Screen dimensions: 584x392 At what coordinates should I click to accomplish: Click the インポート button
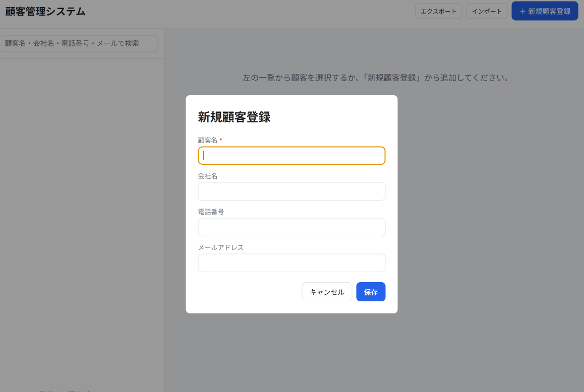click(487, 11)
